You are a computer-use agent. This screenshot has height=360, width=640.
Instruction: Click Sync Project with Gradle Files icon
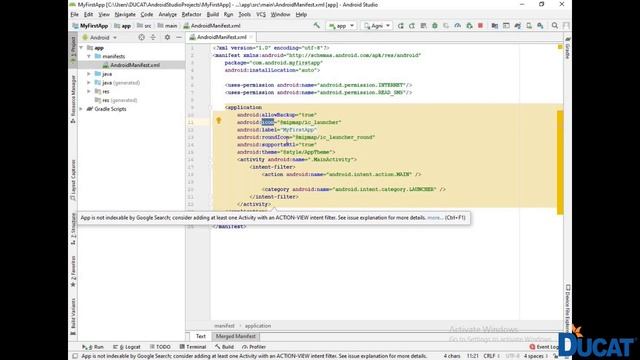coord(518,26)
